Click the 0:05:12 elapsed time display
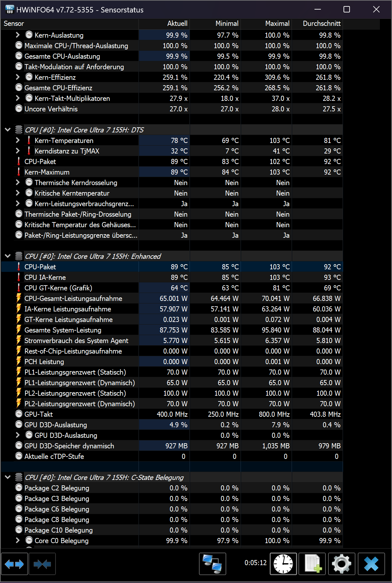 coord(255,563)
